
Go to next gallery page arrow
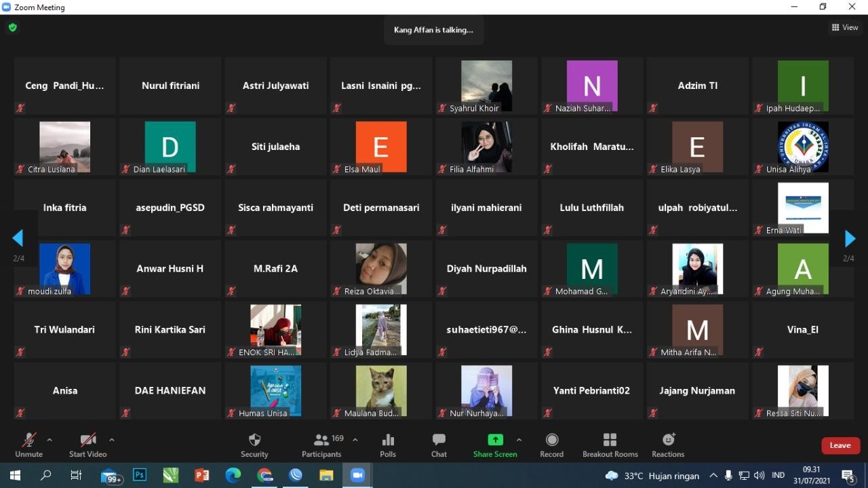[850, 238]
